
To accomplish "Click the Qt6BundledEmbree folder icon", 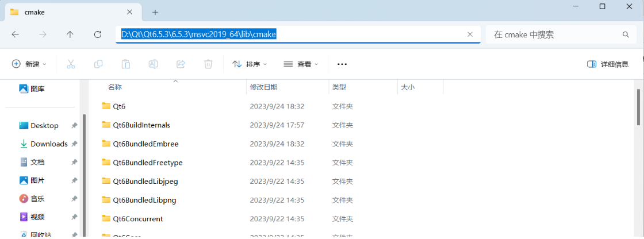I will click(x=106, y=143).
